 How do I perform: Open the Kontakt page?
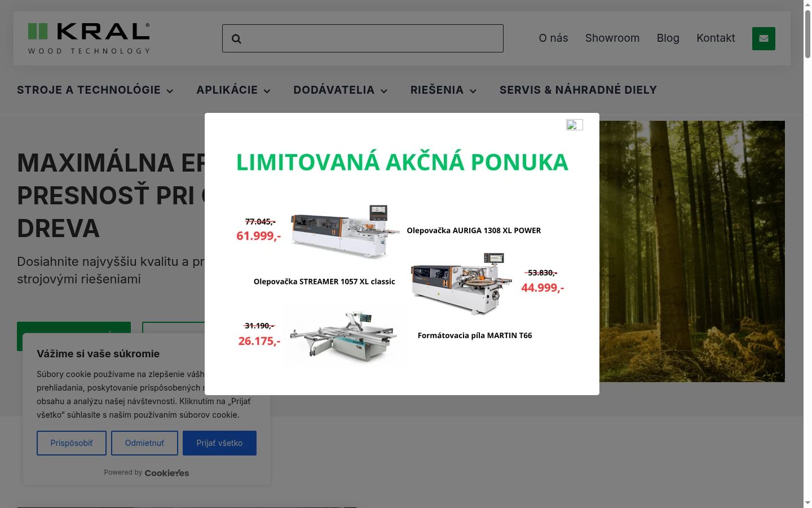[x=716, y=38]
